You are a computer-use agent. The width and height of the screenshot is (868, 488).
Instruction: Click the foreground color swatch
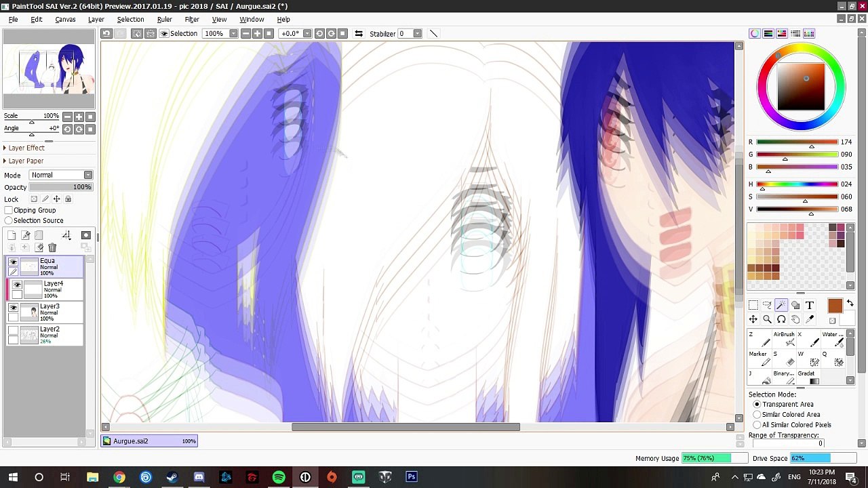click(835, 306)
